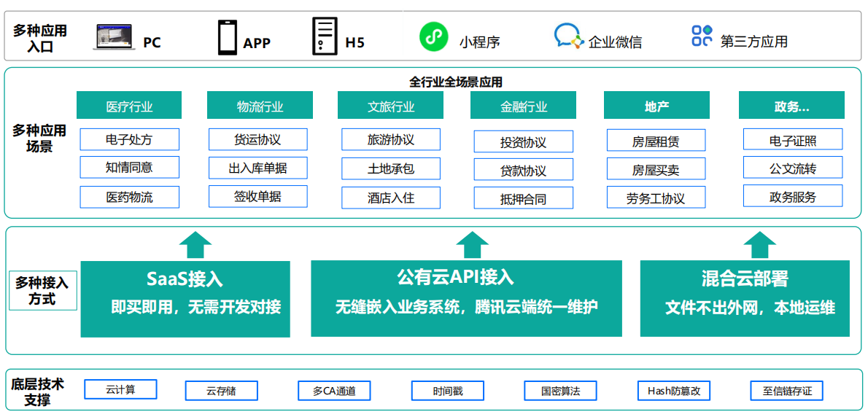Click the Hash防篡改 tech box
Image resolution: width=868 pixels, height=417 pixels.
point(674,391)
